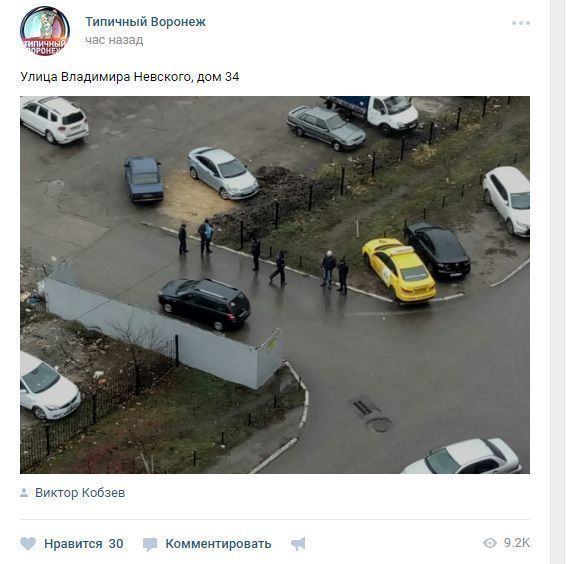Click the page's right edge scrollbar strip
Viewport: 566px width, 564px height.
(558, 282)
